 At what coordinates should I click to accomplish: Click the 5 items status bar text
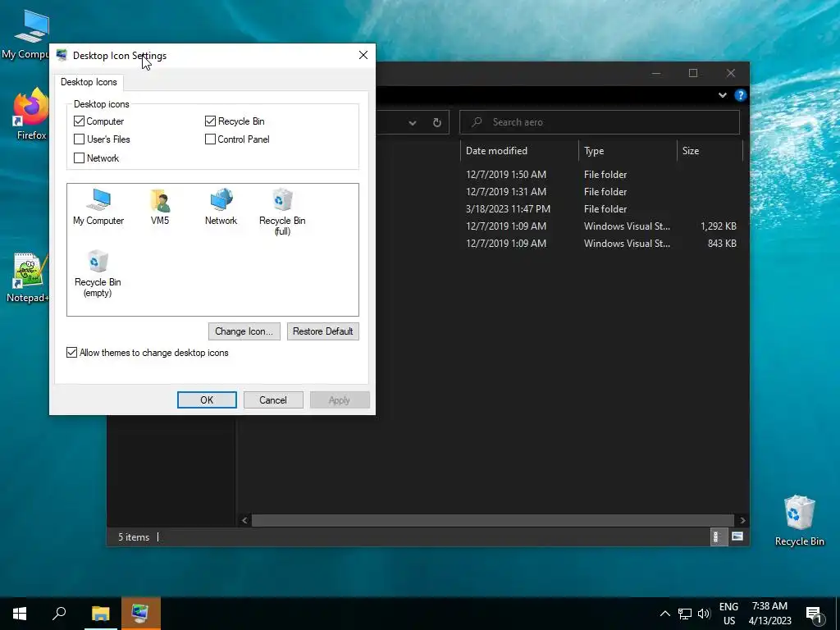pos(134,537)
